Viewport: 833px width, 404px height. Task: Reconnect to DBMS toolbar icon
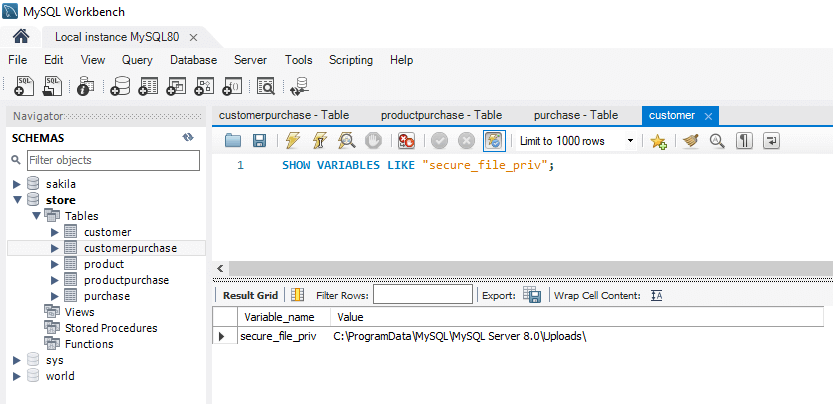(x=300, y=86)
